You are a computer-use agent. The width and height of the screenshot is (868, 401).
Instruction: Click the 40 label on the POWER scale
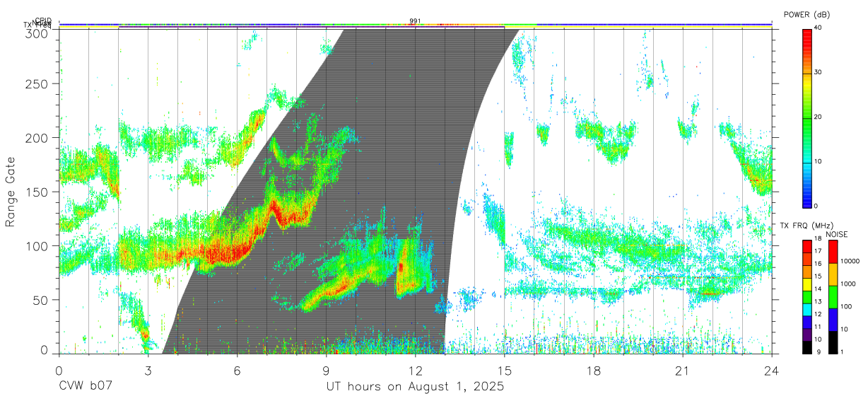(819, 28)
